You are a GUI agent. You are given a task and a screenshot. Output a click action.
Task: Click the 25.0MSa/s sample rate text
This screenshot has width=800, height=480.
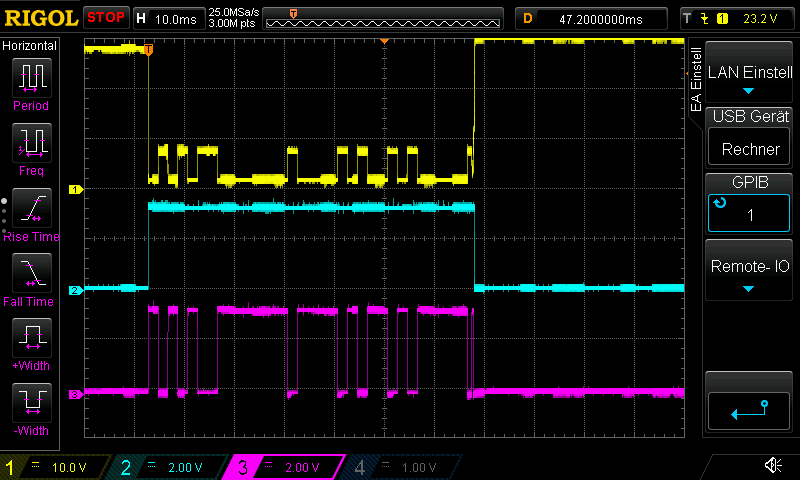click(x=234, y=12)
